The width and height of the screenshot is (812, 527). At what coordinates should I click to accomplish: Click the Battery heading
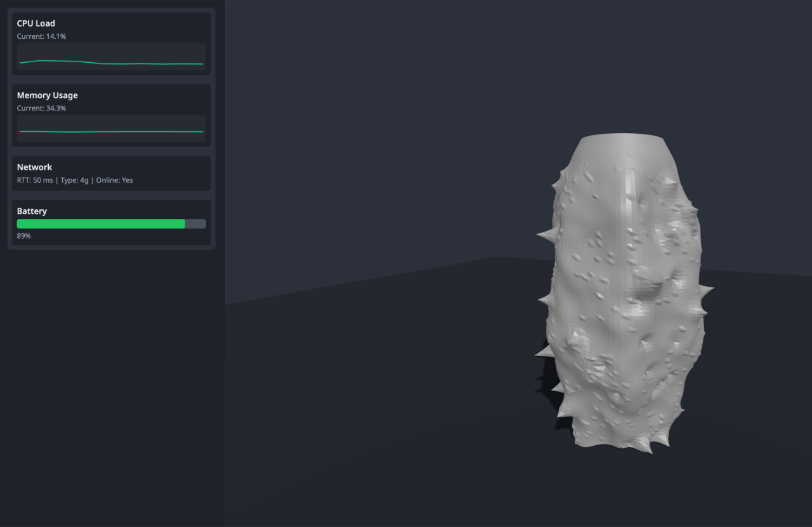tap(32, 211)
